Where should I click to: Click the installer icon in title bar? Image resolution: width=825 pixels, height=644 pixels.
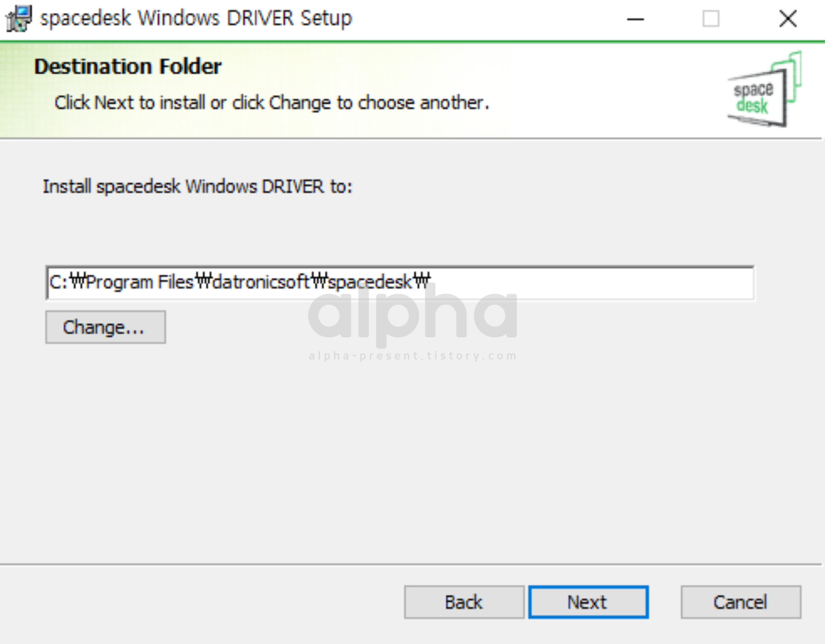click(x=19, y=19)
